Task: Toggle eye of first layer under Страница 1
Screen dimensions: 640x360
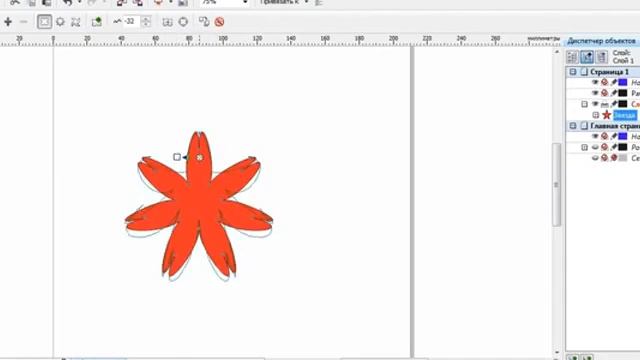Action: (x=595, y=82)
